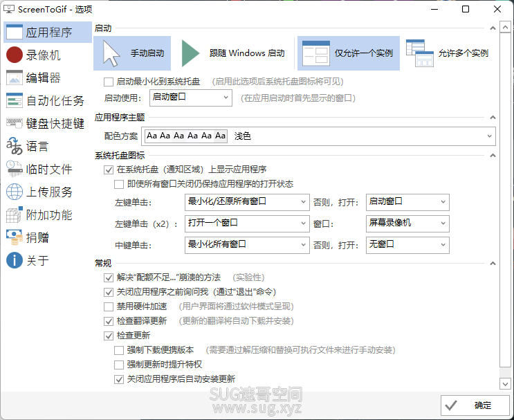Image resolution: width=514 pixels, height=420 pixels.
Task: Click the 捐赠 money icon
Action: click(15, 237)
